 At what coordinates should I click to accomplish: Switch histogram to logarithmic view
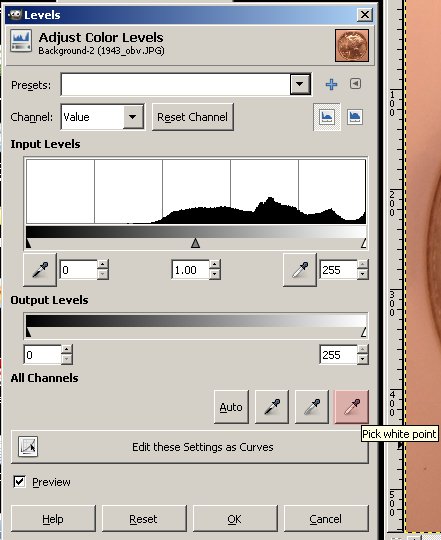[355, 117]
